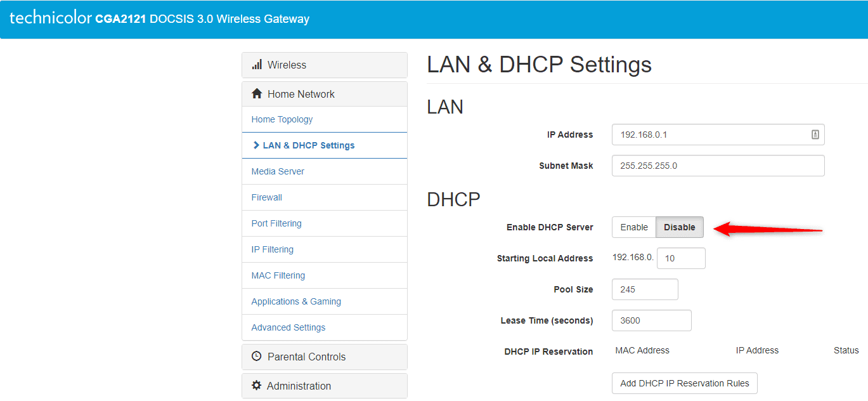Viewport: 868px width, 401px height.
Task: Open IP Filtering page
Action: 325,249
